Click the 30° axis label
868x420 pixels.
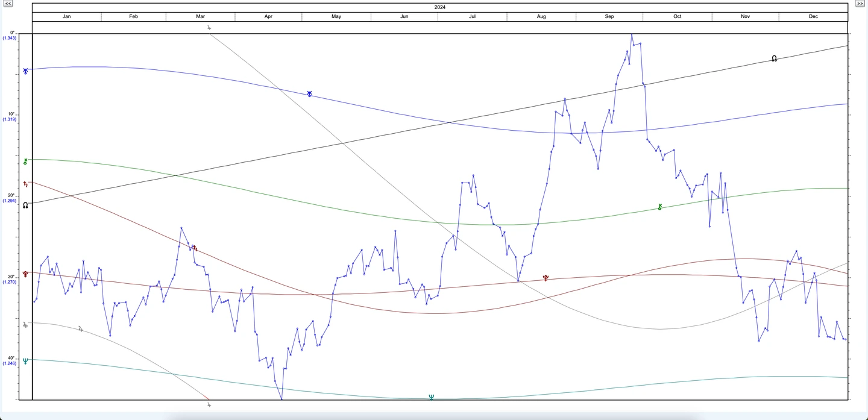click(11, 277)
